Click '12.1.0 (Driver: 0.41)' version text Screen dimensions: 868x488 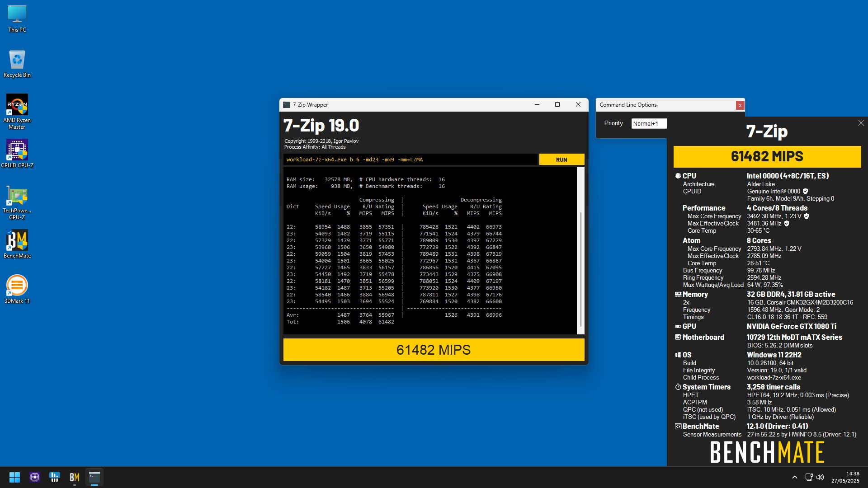(777, 427)
